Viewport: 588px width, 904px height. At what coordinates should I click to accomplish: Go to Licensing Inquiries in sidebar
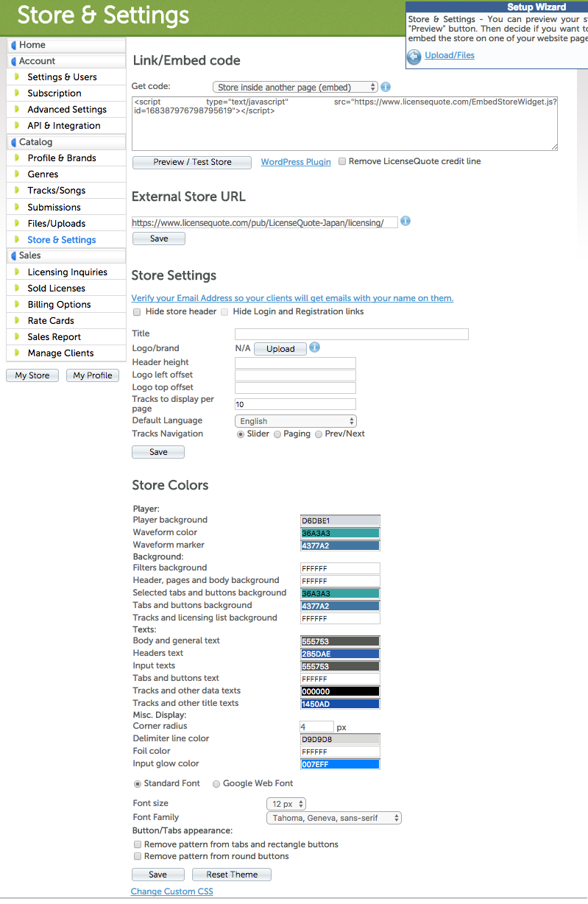(67, 272)
